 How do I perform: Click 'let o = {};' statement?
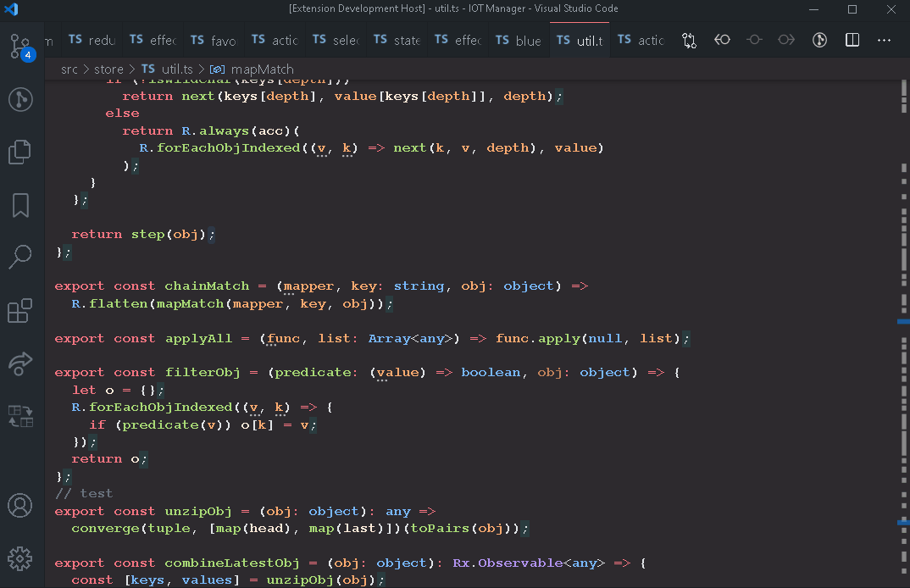tap(118, 390)
